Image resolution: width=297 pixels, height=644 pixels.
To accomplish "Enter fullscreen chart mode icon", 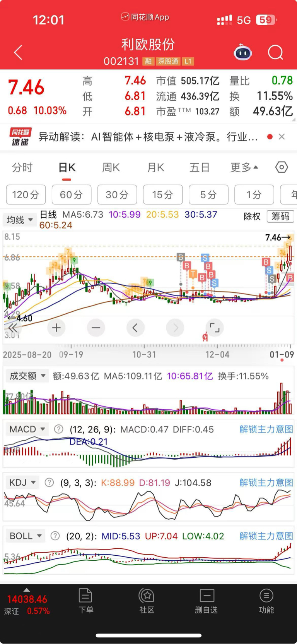I will (x=215, y=328).
